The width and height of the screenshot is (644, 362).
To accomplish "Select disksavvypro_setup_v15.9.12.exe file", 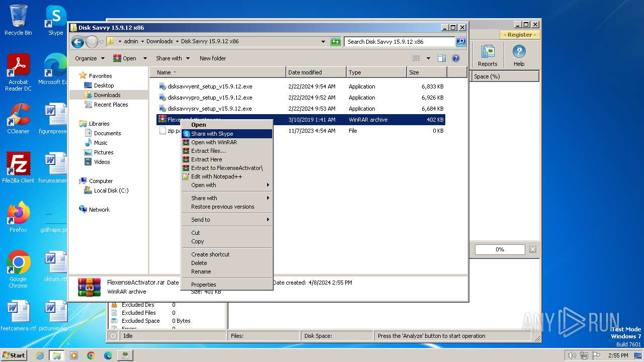I will 210,98.
